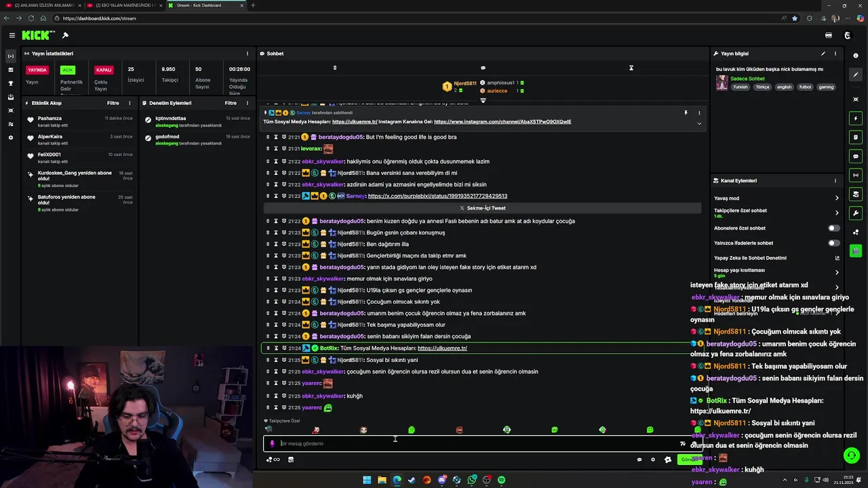Open the shop icon below the message box
Screen dimensions: 868x488
coord(291,460)
